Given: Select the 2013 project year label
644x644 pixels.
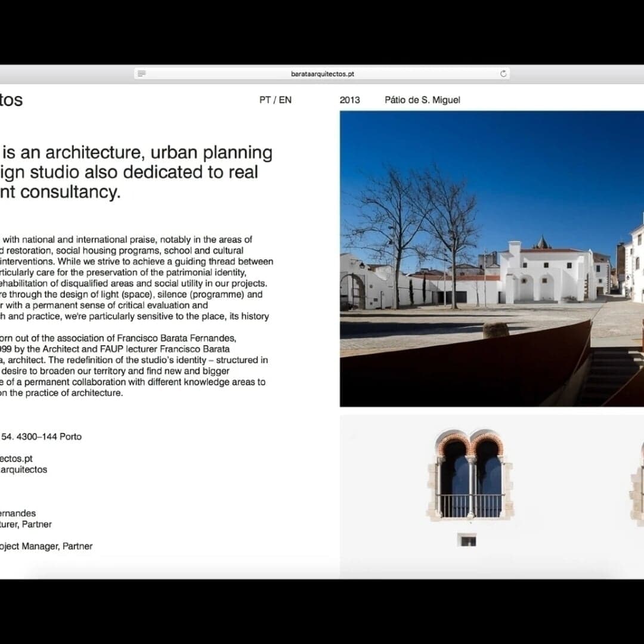Looking at the screenshot, I should 350,100.
